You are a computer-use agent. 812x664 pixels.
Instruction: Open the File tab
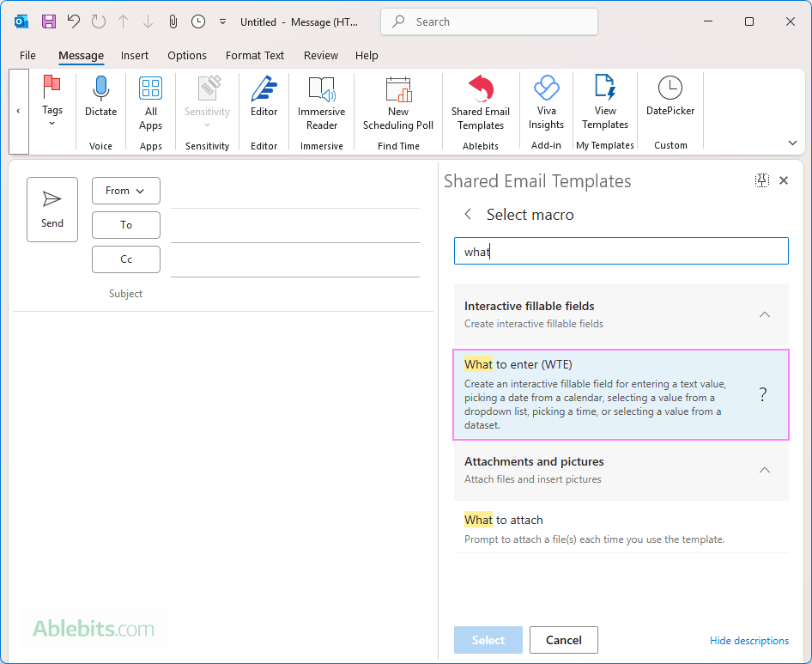coord(27,56)
